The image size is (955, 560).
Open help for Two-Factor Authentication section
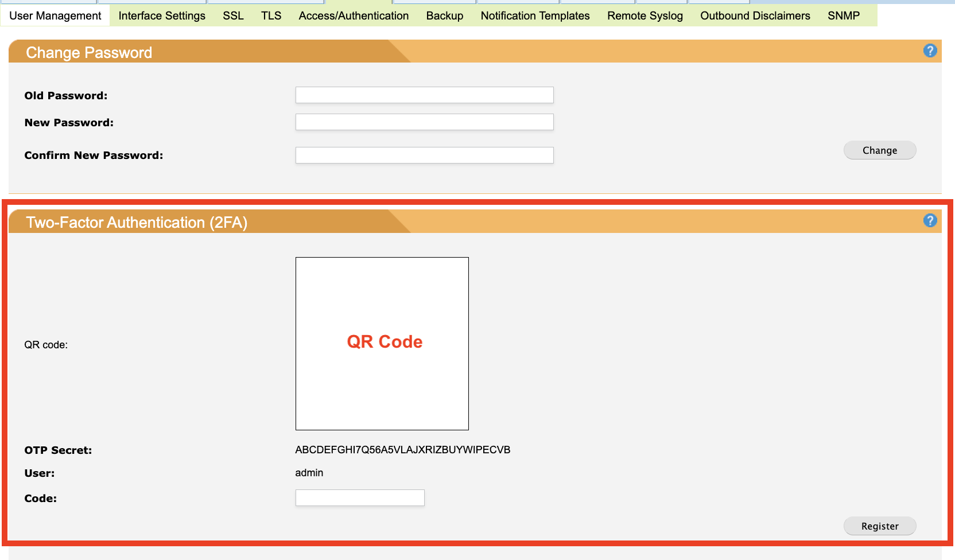[x=930, y=221]
